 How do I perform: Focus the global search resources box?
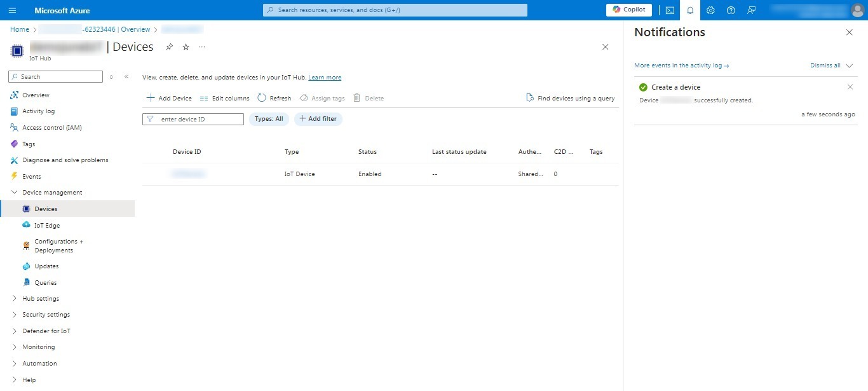pos(395,10)
